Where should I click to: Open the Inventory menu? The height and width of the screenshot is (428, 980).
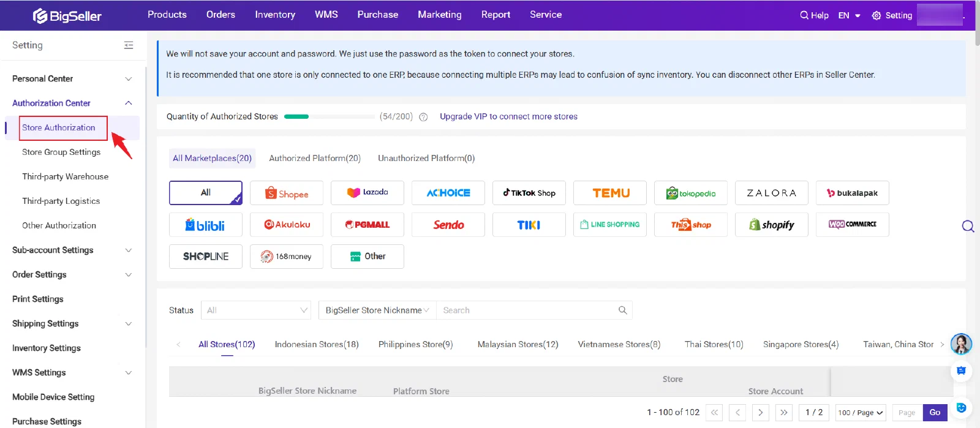pyautogui.click(x=275, y=15)
